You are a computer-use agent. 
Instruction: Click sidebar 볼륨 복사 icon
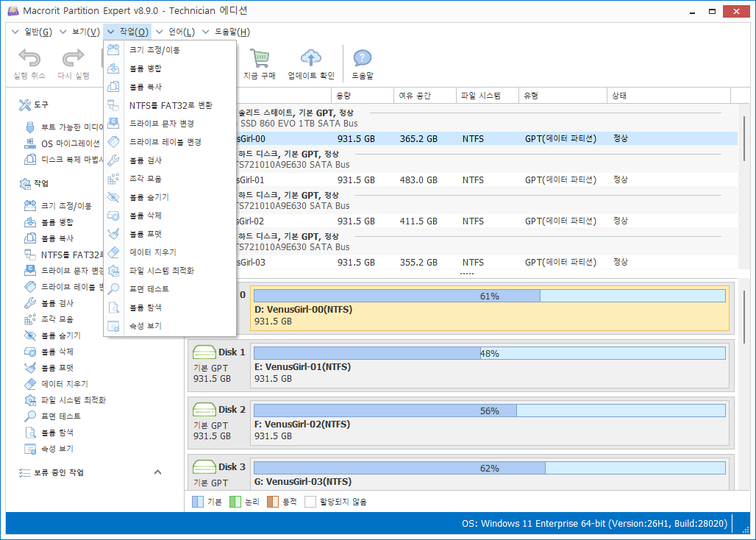30,238
